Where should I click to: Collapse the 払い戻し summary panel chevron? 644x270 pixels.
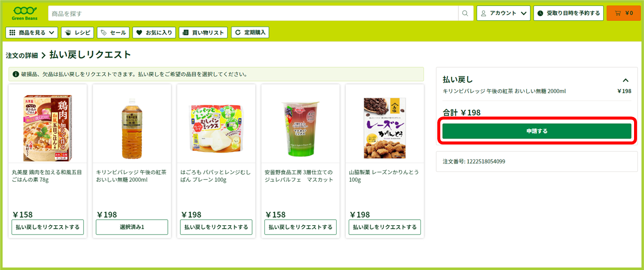626,80
